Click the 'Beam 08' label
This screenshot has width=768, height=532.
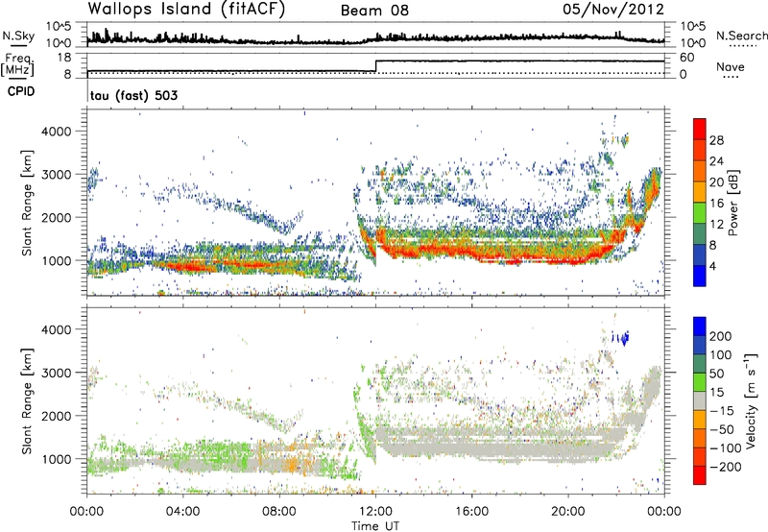coord(374,11)
